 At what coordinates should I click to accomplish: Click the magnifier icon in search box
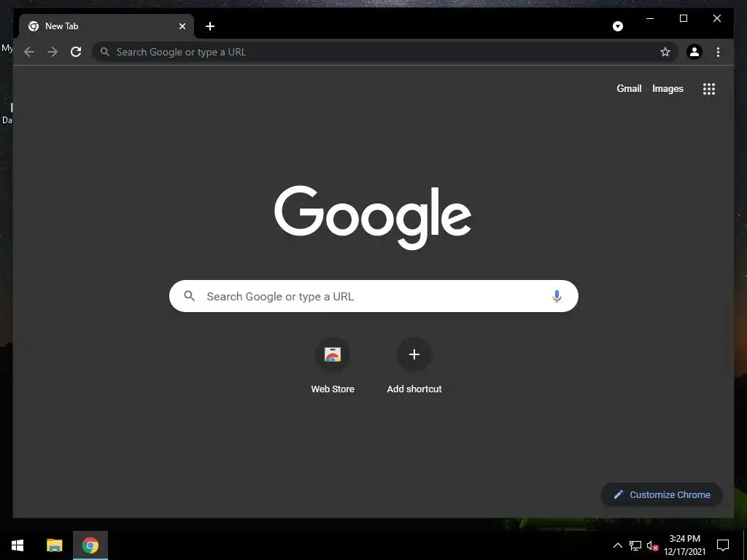pyautogui.click(x=189, y=296)
